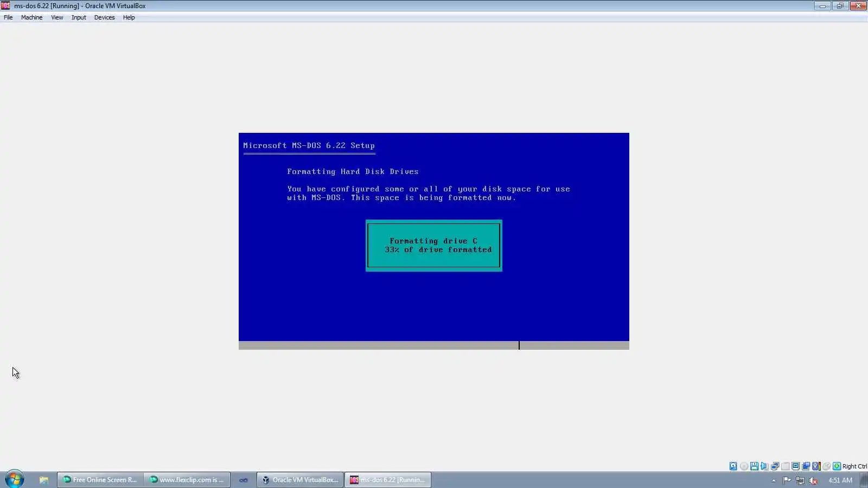Image resolution: width=868 pixels, height=488 pixels.
Task: Open the Windows Start menu orb
Action: (x=15, y=480)
